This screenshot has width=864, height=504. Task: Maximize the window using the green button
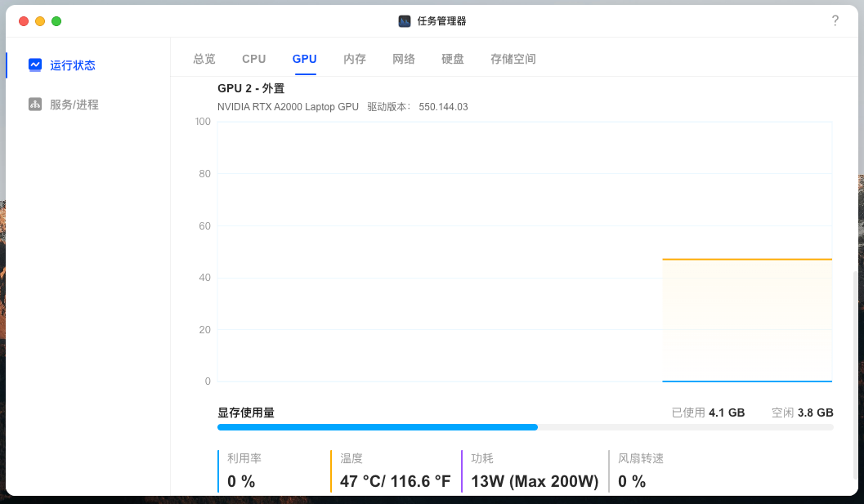tap(56, 21)
